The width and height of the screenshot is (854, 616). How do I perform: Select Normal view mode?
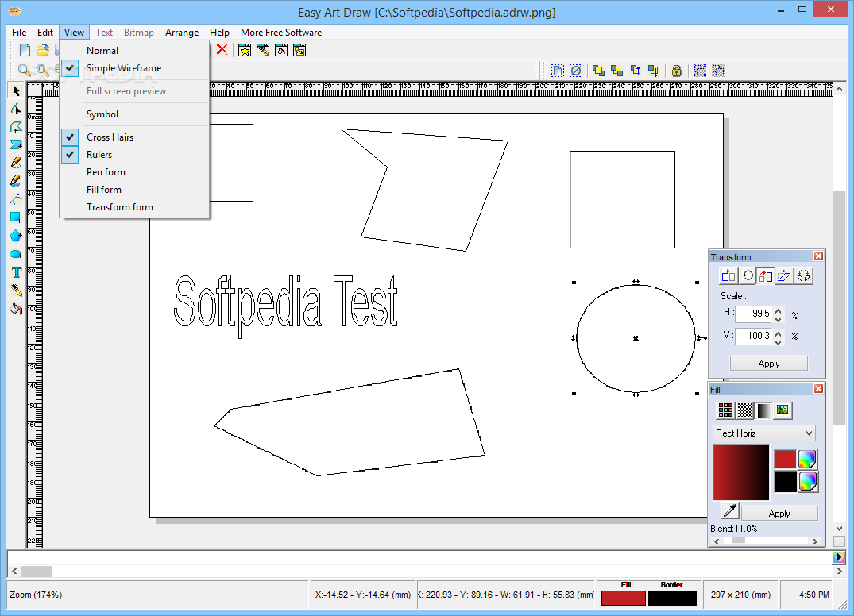(x=134, y=51)
